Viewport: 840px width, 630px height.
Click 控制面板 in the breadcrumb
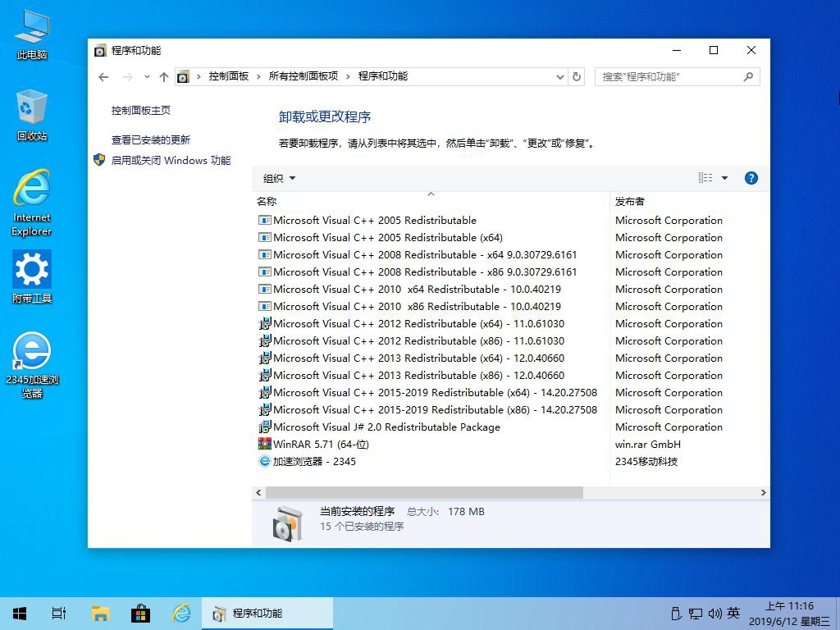229,76
